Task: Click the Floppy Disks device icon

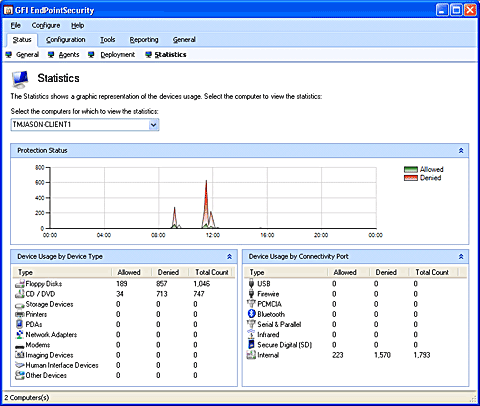Action: (x=20, y=284)
